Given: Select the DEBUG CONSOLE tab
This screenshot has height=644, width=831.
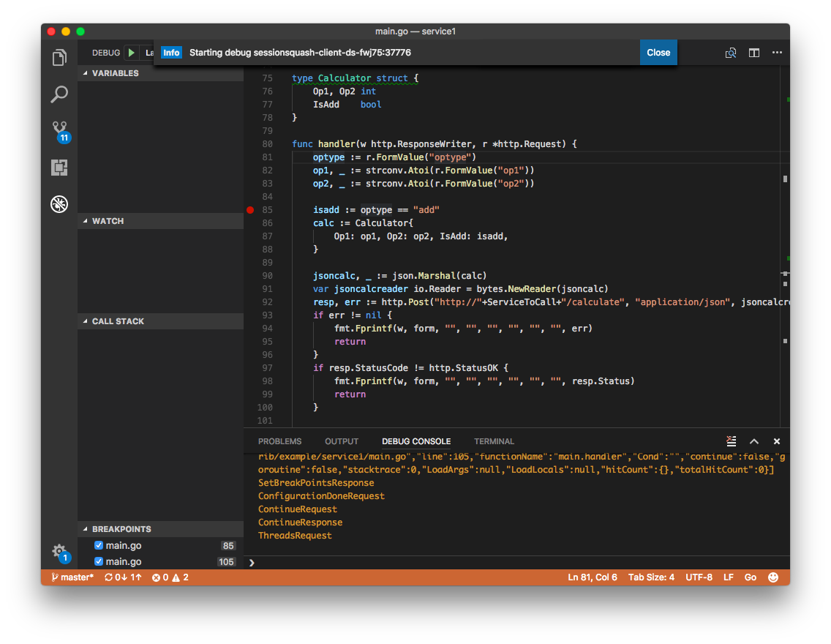Looking at the screenshot, I should coord(416,441).
